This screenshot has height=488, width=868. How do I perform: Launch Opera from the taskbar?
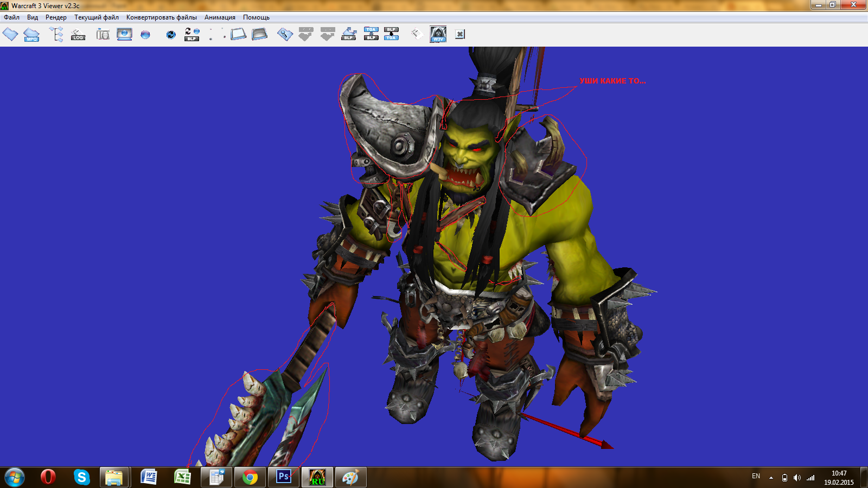tap(48, 477)
